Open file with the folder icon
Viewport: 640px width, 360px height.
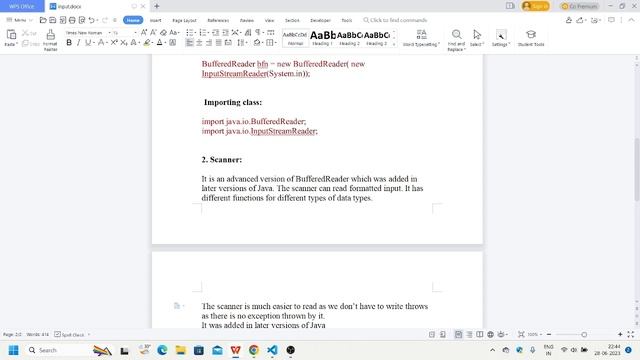43,20
